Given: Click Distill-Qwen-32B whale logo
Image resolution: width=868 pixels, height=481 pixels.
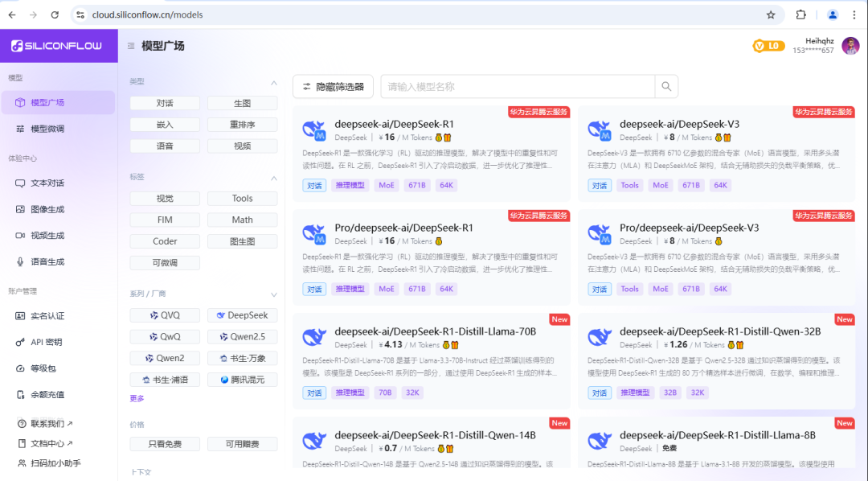Looking at the screenshot, I should coord(600,337).
